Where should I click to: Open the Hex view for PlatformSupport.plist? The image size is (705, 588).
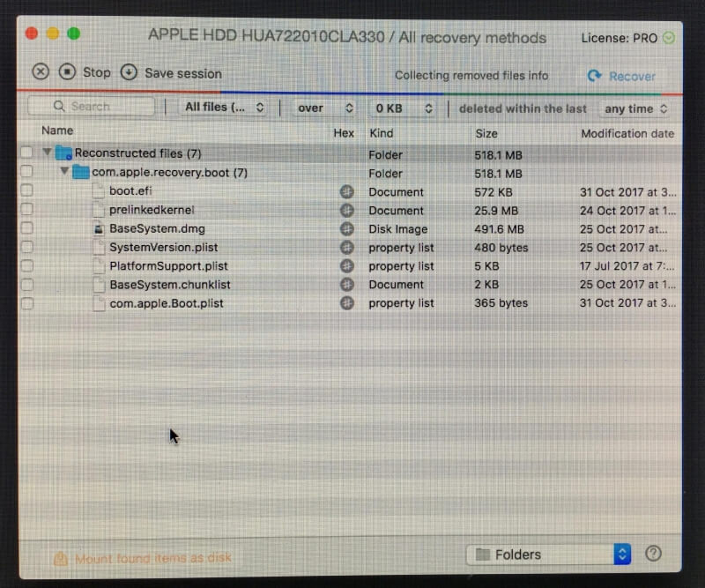click(346, 266)
